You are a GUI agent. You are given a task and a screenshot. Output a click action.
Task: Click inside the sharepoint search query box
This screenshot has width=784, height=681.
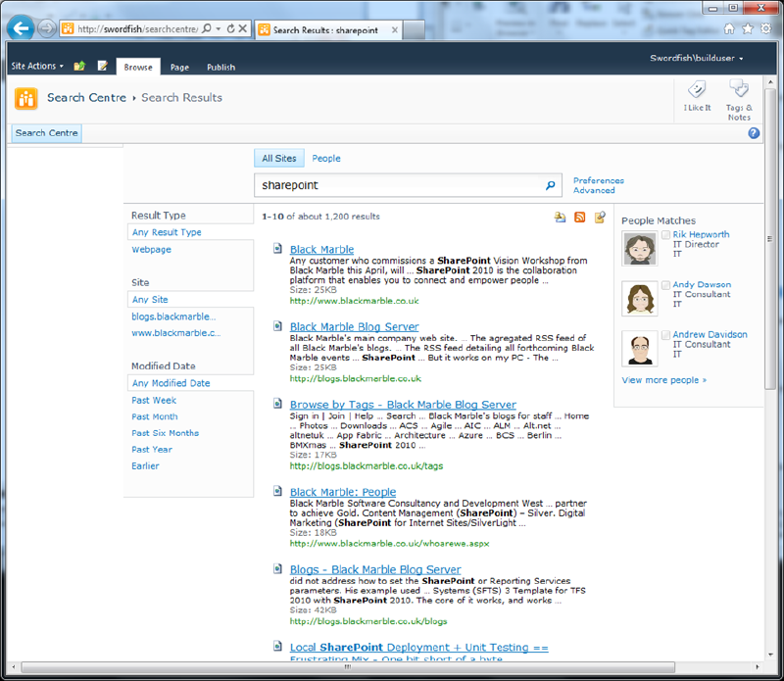pos(400,185)
